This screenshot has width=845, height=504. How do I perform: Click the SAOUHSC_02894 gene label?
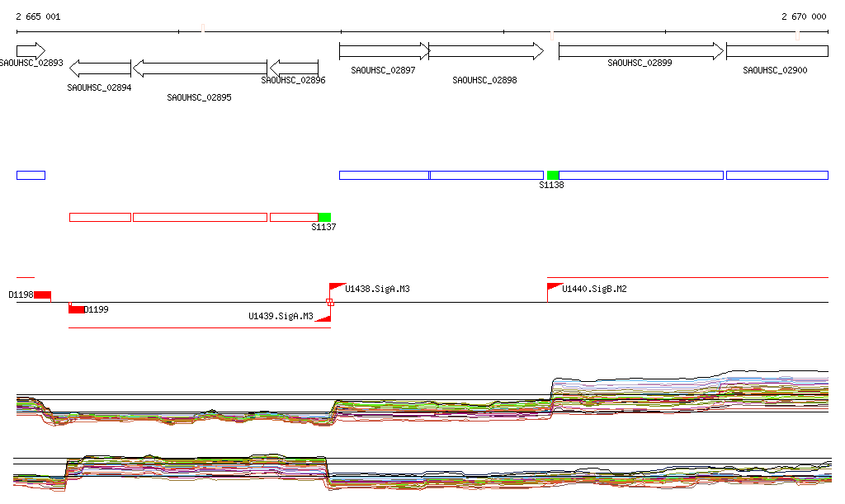point(99,87)
